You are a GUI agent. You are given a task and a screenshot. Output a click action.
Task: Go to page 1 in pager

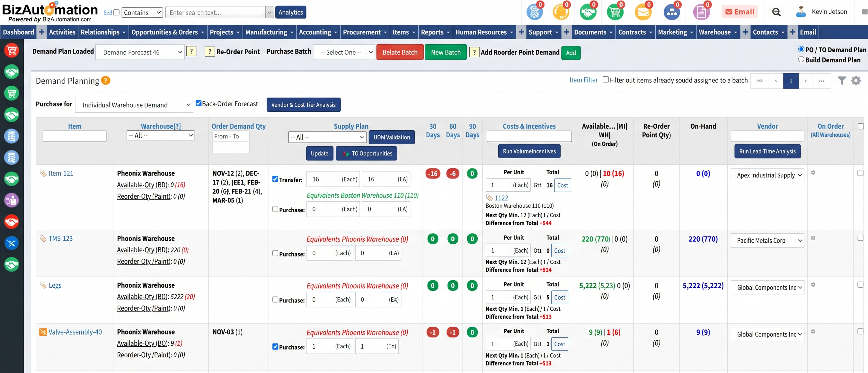[x=791, y=81]
